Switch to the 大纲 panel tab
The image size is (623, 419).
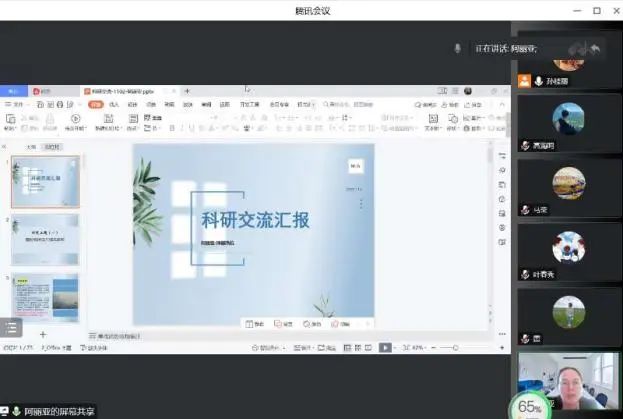(x=30, y=147)
